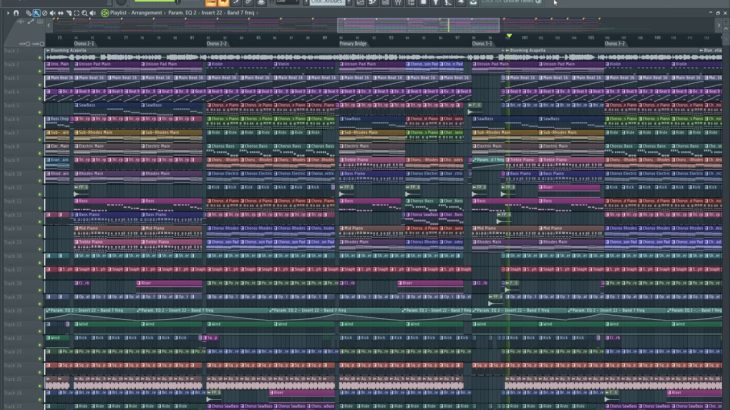Select the highlighted Paint brush tool
The image size is (730, 410).
point(36,13)
